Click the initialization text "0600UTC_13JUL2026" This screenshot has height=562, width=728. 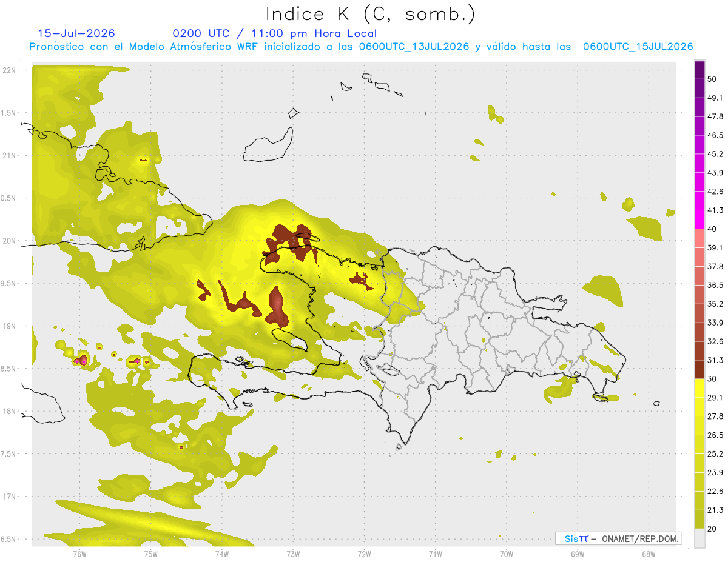coord(414,47)
